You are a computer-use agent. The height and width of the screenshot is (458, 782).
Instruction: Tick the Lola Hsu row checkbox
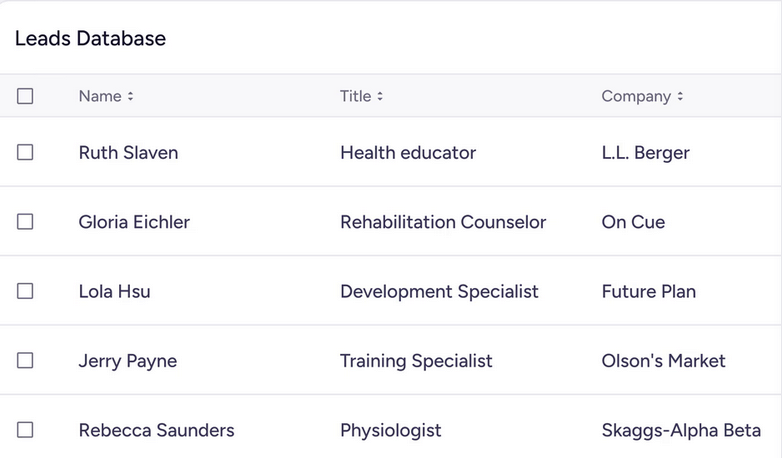pos(25,291)
